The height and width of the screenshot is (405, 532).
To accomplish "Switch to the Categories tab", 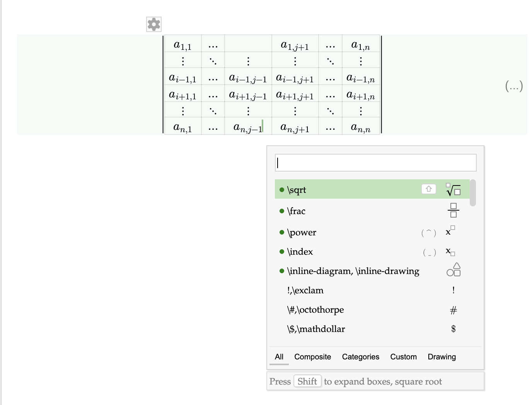I will coord(360,357).
